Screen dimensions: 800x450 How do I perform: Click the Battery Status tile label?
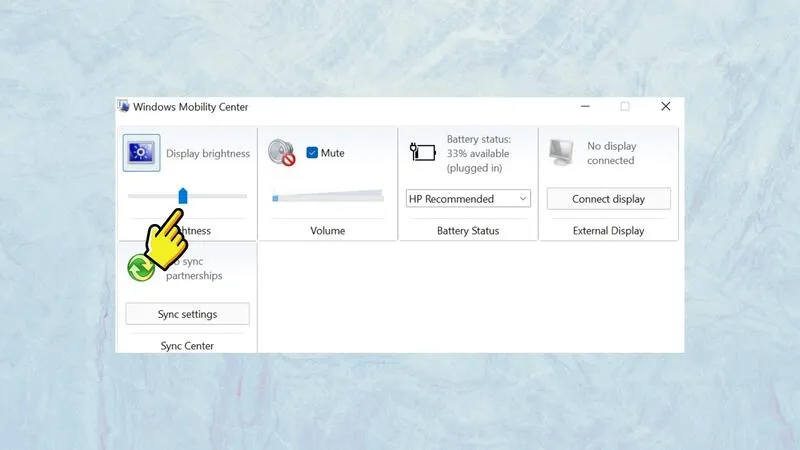click(468, 231)
